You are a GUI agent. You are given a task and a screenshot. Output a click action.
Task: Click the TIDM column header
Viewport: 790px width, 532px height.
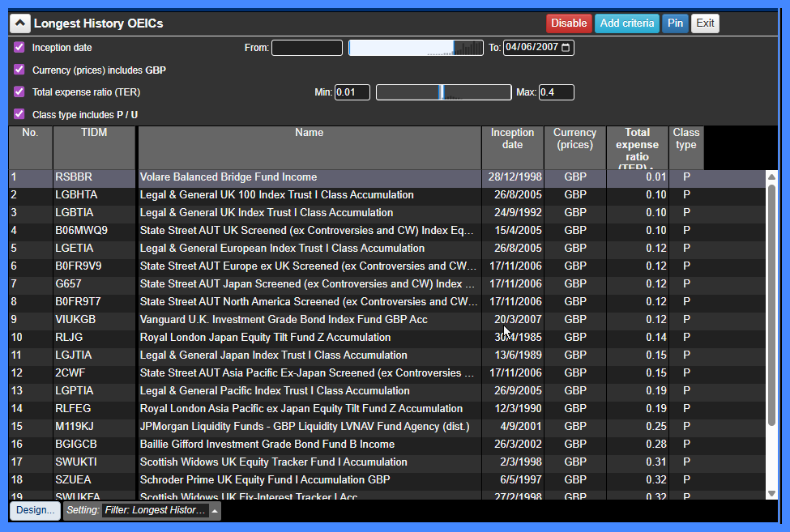tap(94, 134)
